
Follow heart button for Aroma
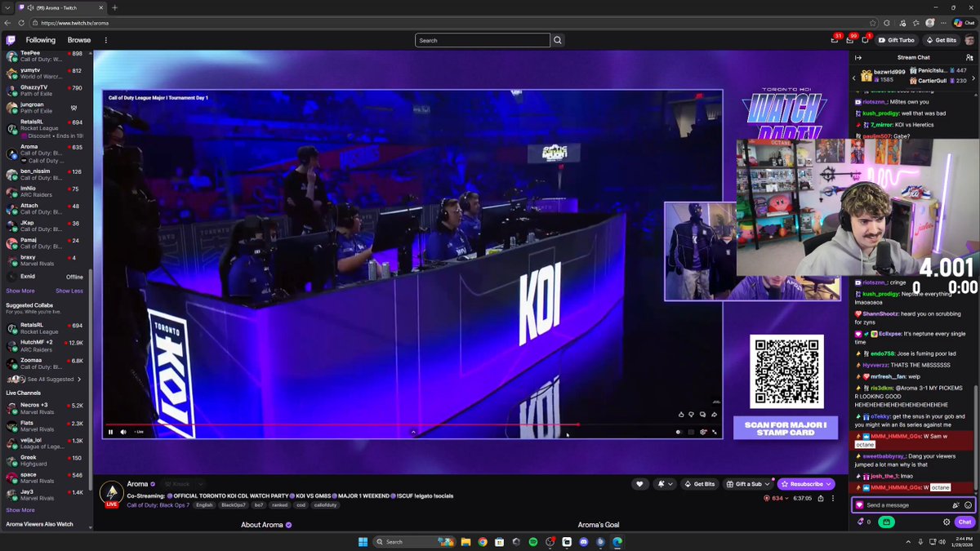640,484
